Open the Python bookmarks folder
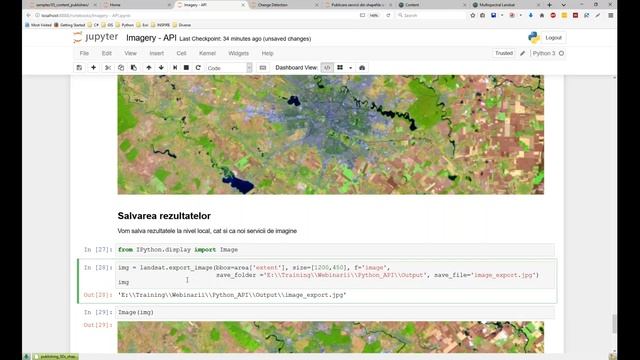Screen dimensions: 640x360 [124, 25]
